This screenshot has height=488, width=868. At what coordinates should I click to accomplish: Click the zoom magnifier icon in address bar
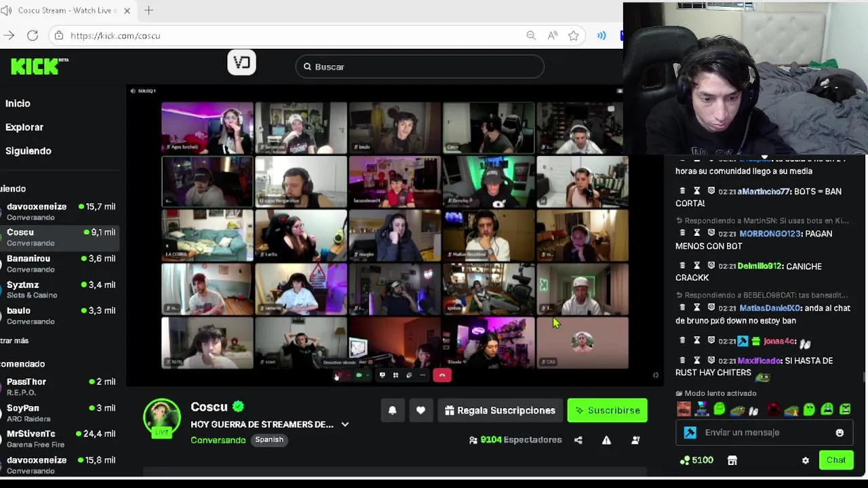(531, 35)
